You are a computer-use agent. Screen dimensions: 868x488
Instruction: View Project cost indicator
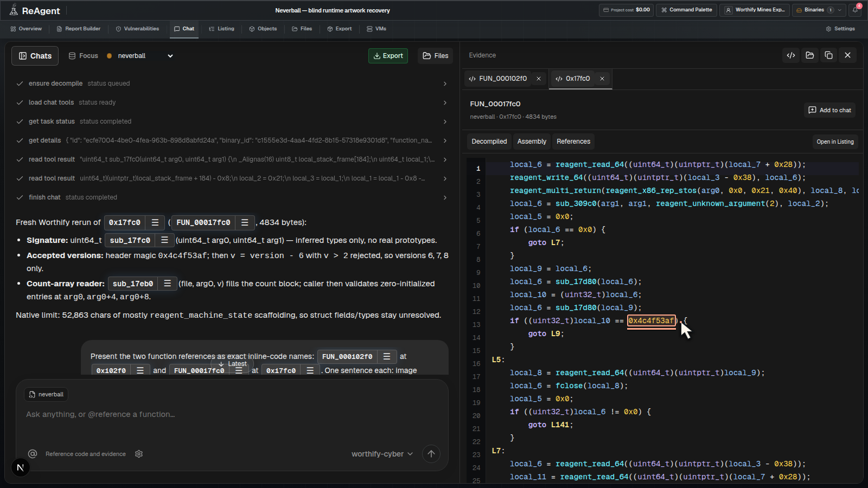pos(626,10)
